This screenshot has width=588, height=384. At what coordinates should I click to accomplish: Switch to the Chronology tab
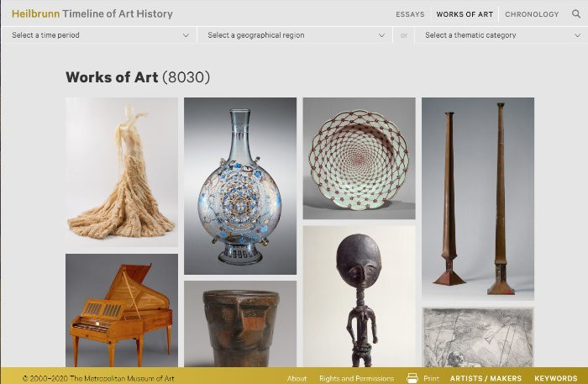(532, 14)
